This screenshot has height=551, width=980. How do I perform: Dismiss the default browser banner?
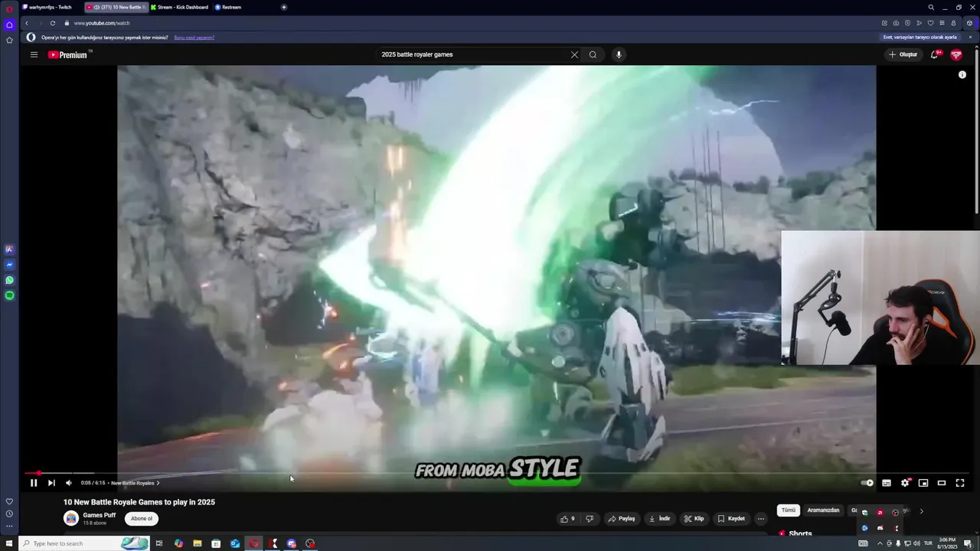(970, 37)
